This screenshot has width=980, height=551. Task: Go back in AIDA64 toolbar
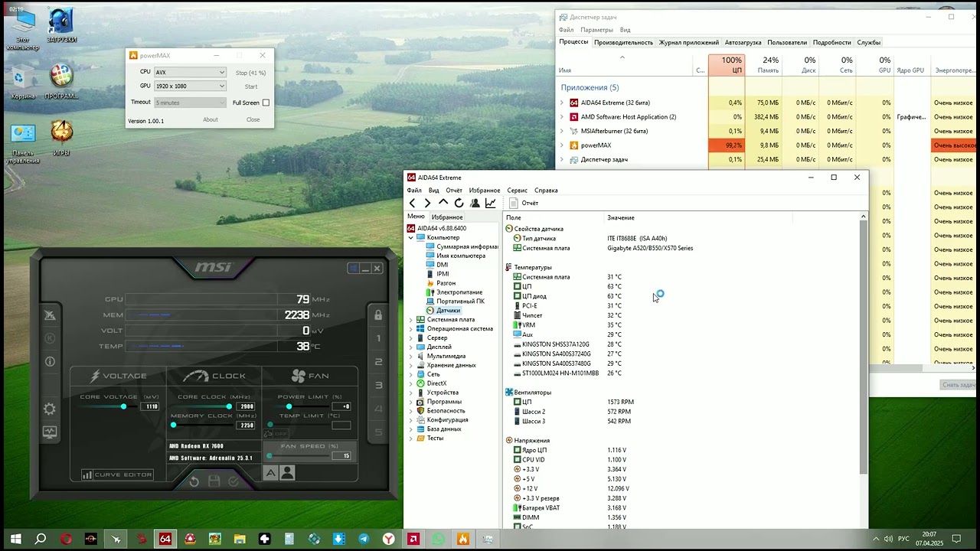[x=412, y=203]
